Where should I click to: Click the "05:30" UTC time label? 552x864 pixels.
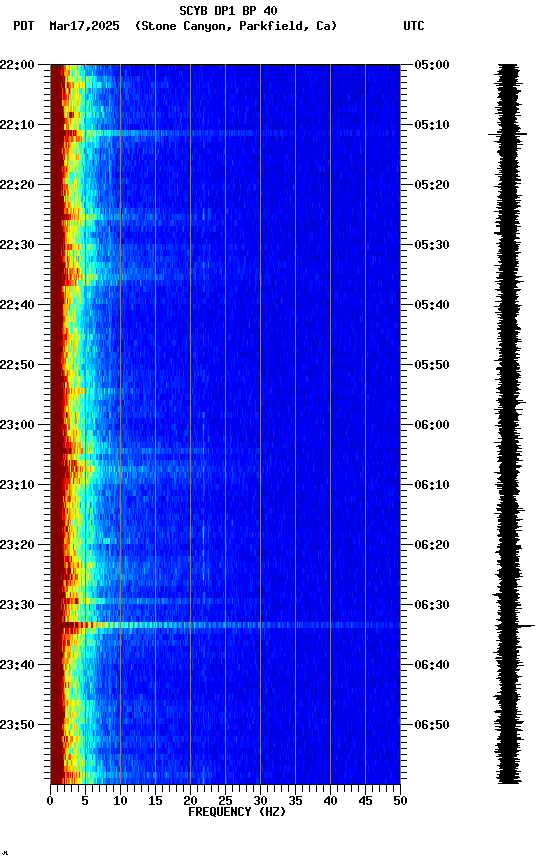pos(432,245)
